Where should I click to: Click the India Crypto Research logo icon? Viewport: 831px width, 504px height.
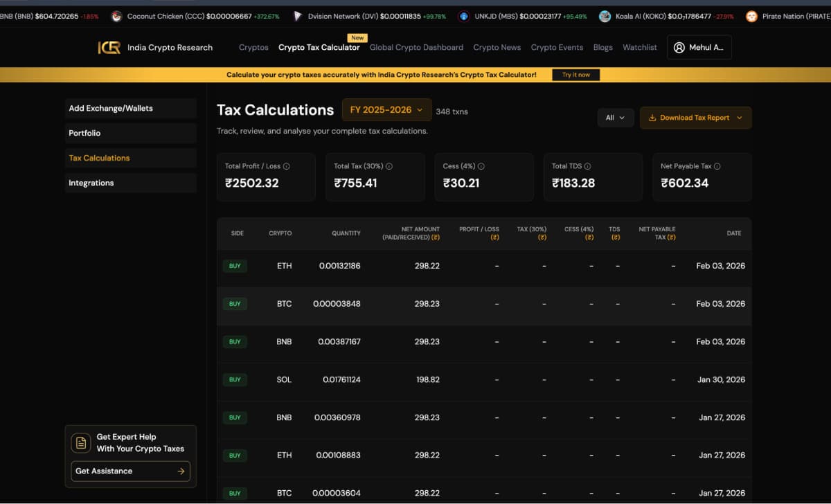click(x=109, y=47)
